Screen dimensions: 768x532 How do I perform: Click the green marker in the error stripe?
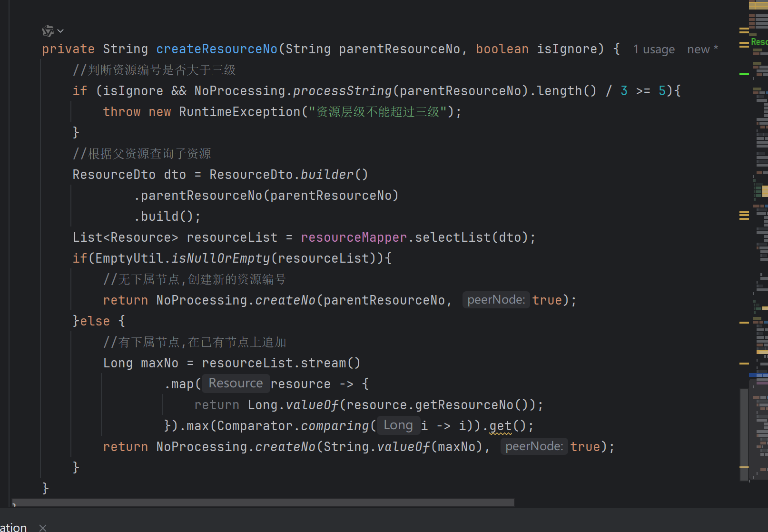[x=744, y=74]
